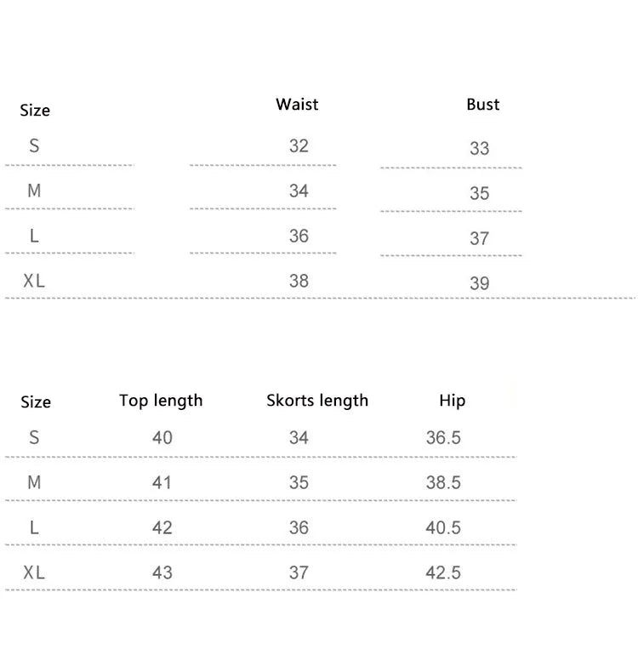Select Hip value 36.5
This screenshot has height=672, width=638.
pos(443,438)
